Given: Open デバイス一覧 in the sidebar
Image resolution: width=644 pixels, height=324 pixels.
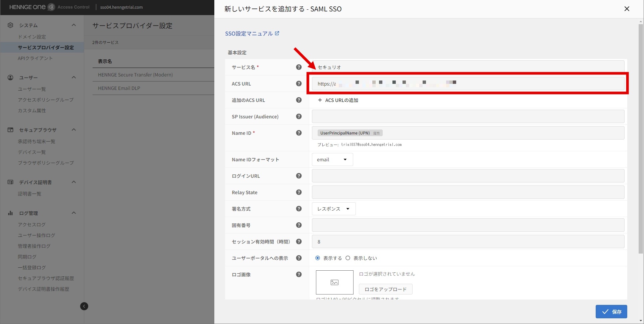Looking at the screenshot, I should point(32,152).
